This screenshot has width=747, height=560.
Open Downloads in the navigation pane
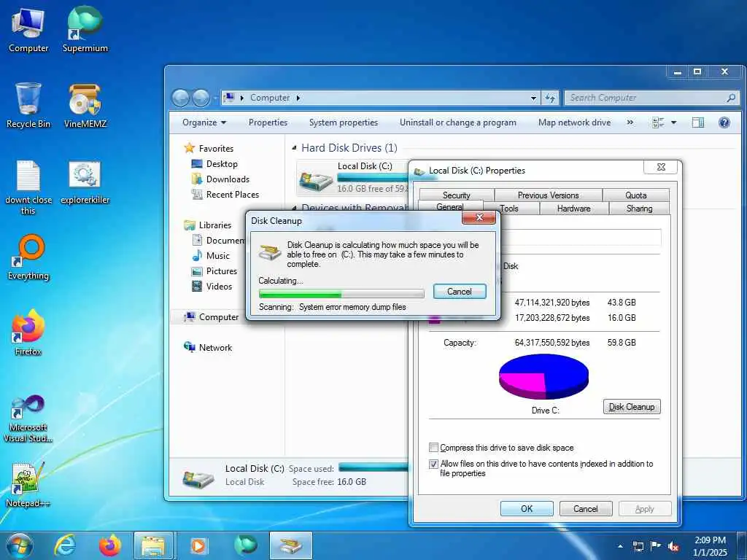pos(228,179)
